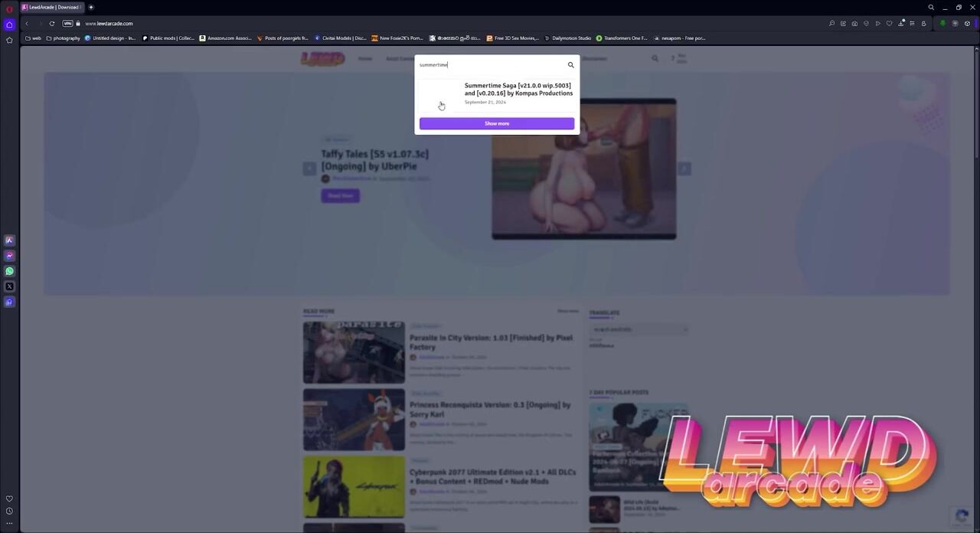
Task: Open 'Transformers One F...' bookmark
Action: tap(622, 38)
